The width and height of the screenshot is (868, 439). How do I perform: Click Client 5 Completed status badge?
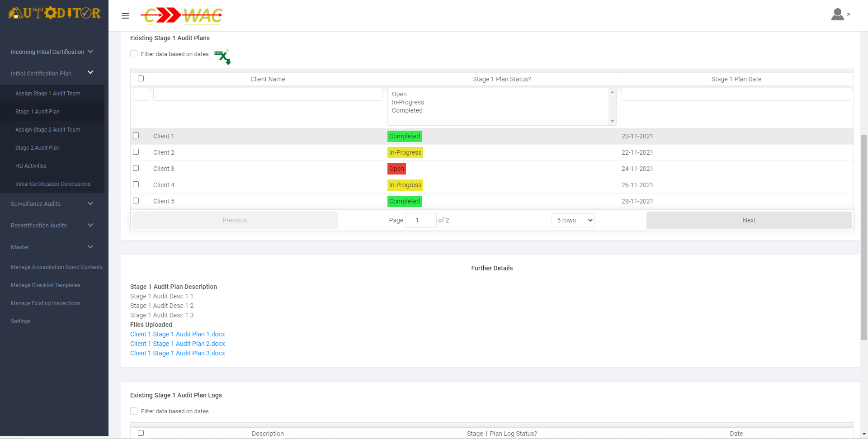point(404,201)
